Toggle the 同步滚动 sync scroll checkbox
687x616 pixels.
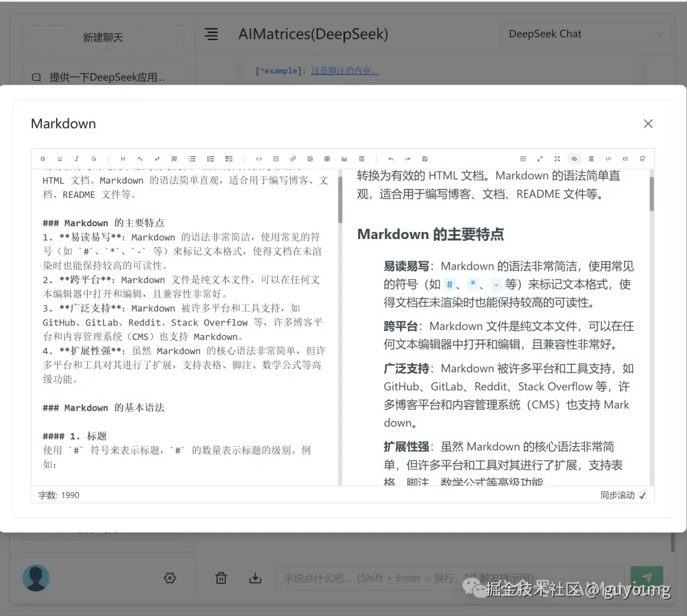click(x=642, y=495)
